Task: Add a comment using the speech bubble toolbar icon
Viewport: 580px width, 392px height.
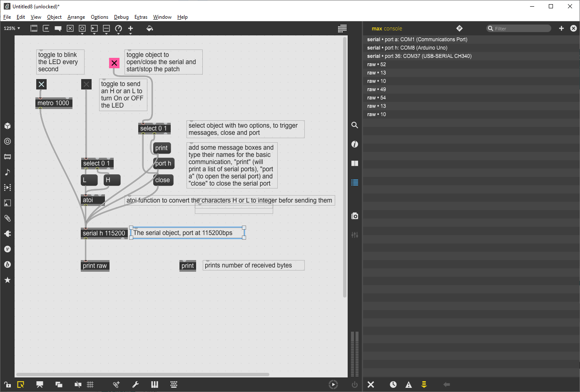Action: coord(58,28)
